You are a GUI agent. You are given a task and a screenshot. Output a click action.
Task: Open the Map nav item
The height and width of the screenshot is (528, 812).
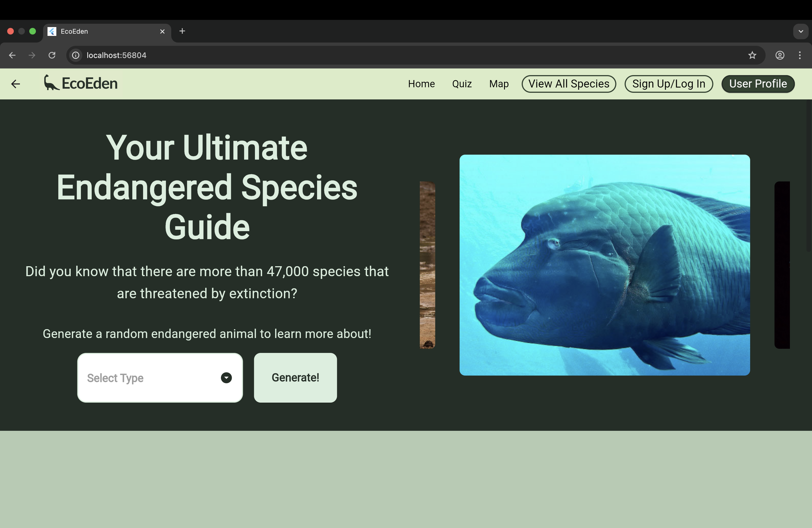pyautogui.click(x=499, y=84)
